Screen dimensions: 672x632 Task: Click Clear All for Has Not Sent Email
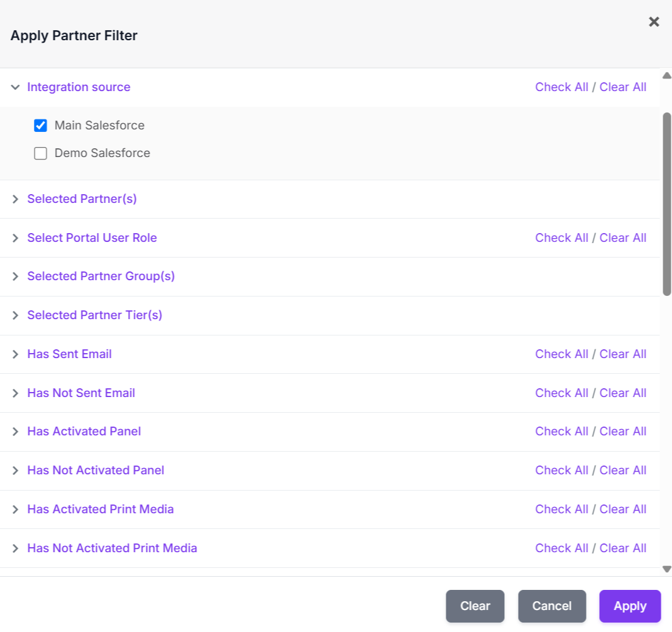[x=623, y=393]
